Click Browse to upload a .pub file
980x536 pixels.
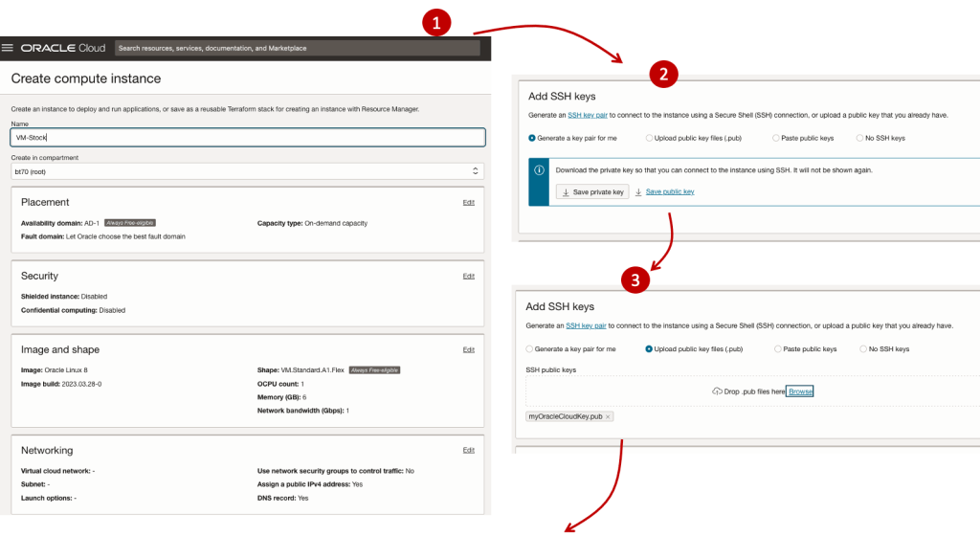click(x=800, y=391)
